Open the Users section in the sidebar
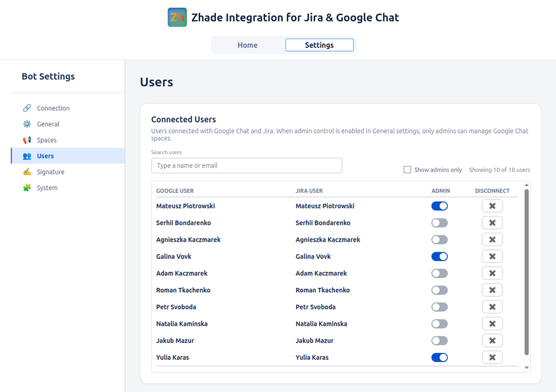556x392 pixels. click(46, 156)
